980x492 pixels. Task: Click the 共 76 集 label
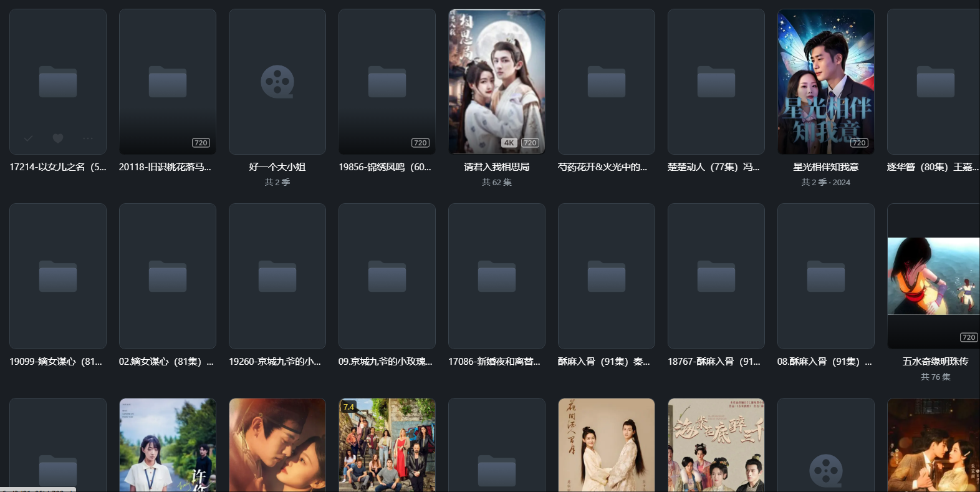click(936, 377)
